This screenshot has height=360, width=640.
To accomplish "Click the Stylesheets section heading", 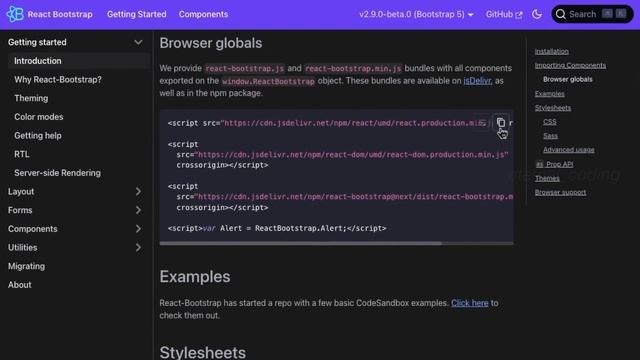I will pos(202,352).
